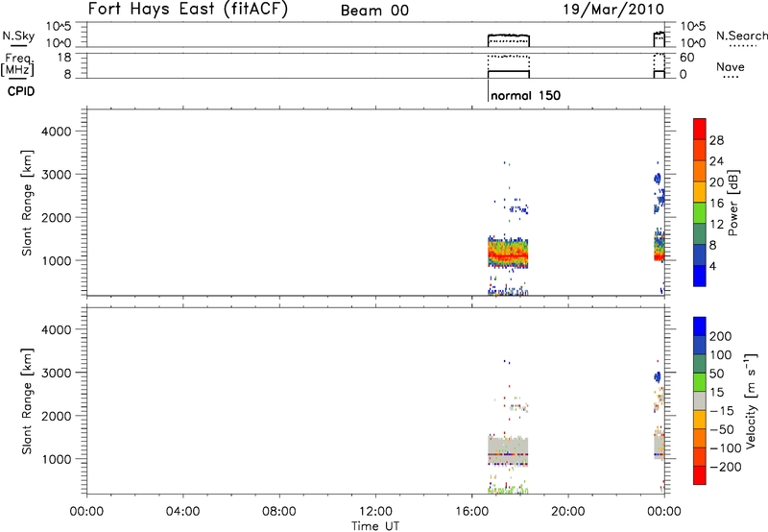The height and width of the screenshot is (532, 768).
Task: Click the '-200' velocity colorbar tick
Action: pyautogui.click(x=726, y=467)
